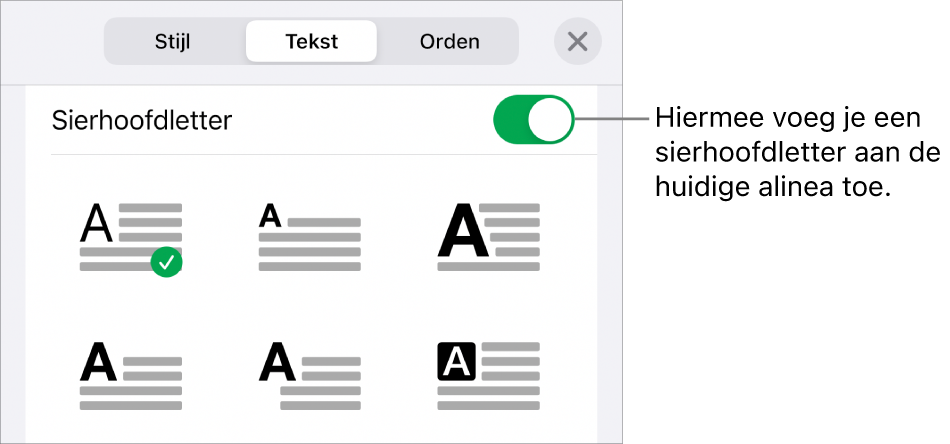
Task: Click the Sierhoofdletter label text
Action: click(x=141, y=122)
